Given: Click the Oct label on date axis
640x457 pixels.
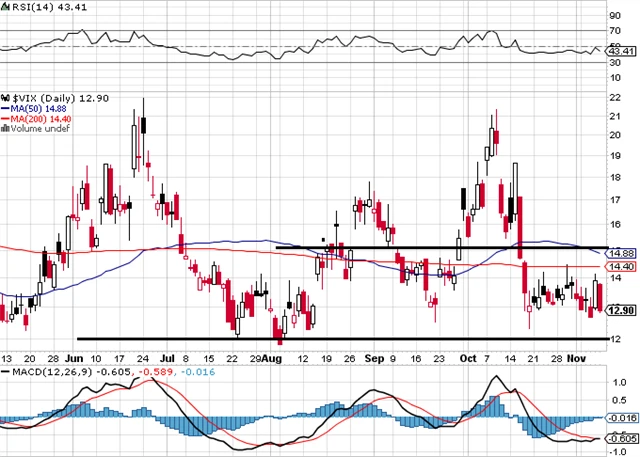Looking at the screenshot, I should point(471,357).
